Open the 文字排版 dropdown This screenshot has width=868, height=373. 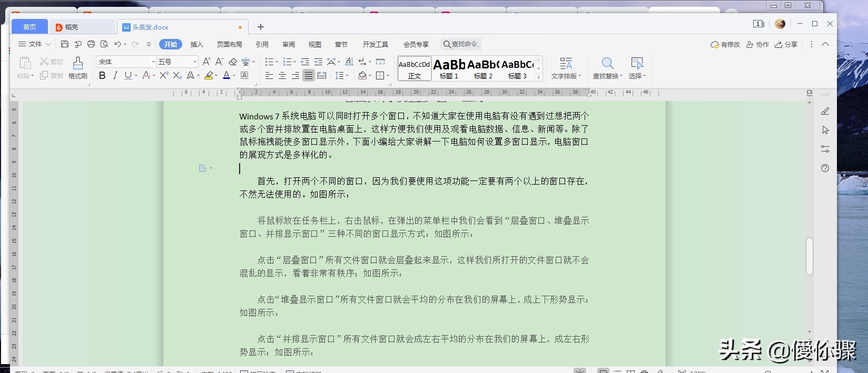click(566, 68)
